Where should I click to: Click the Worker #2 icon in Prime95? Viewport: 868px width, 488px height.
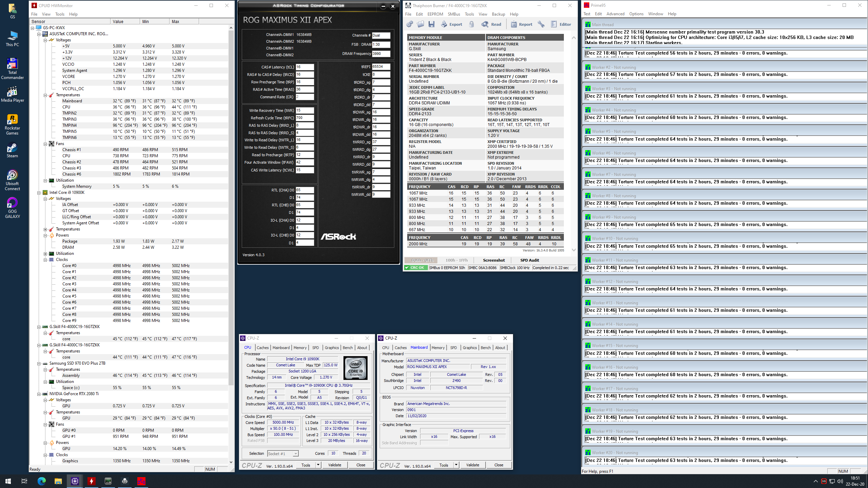click(588, 67)
